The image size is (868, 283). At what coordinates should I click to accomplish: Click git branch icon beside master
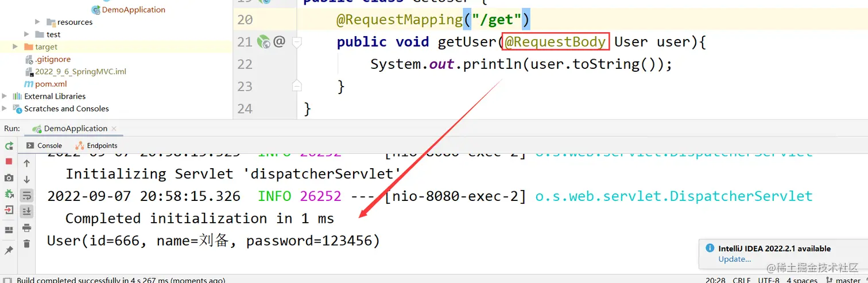[x=830, y=280]
